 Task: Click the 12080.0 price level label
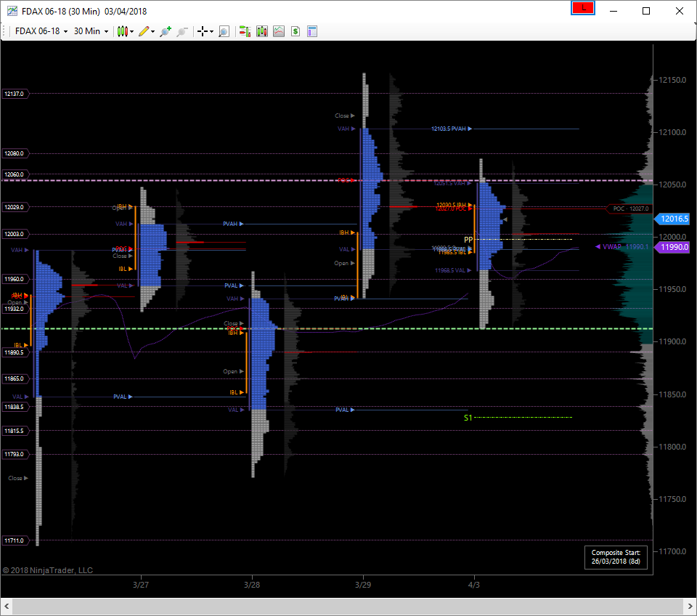(15, 153)
